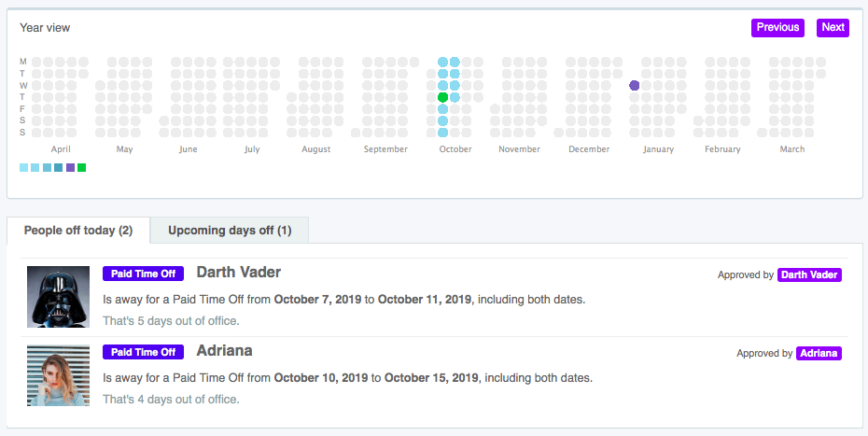The image size is (868, 436).
Task: Click Paid Time Off badge for Darth Vader
Action: point(143,274)
